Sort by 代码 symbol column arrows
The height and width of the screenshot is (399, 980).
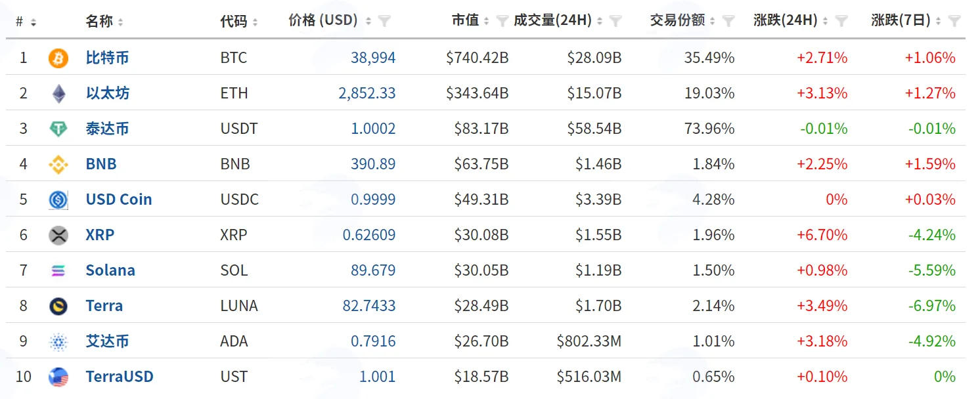point(255,22)
